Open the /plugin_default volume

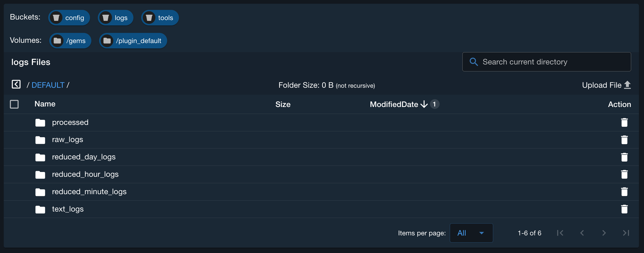pos(133,41)
